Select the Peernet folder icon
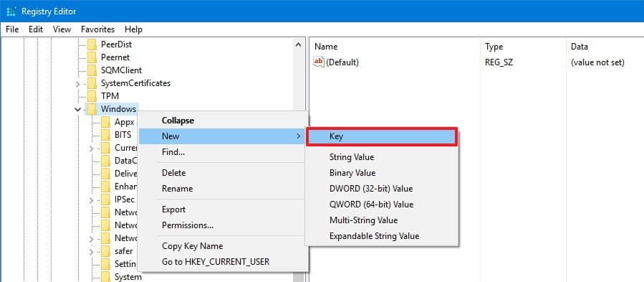This screenshot has height=282, width=644. click(92, 57)
